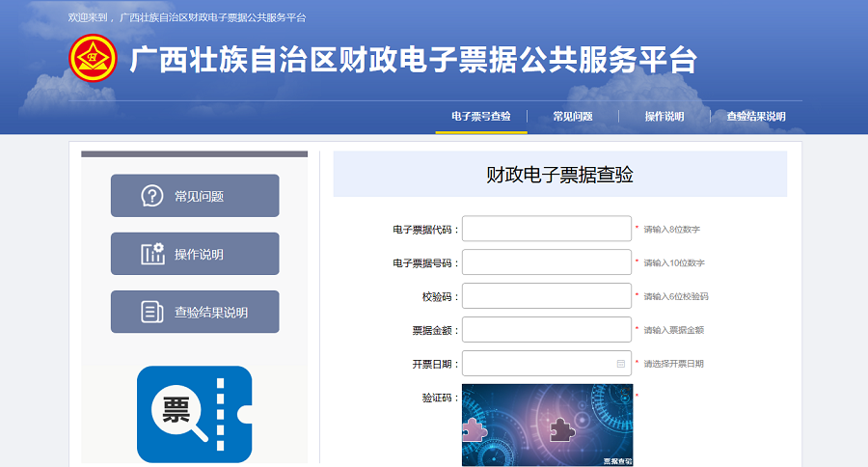Select the 校验码 input field

546,296
